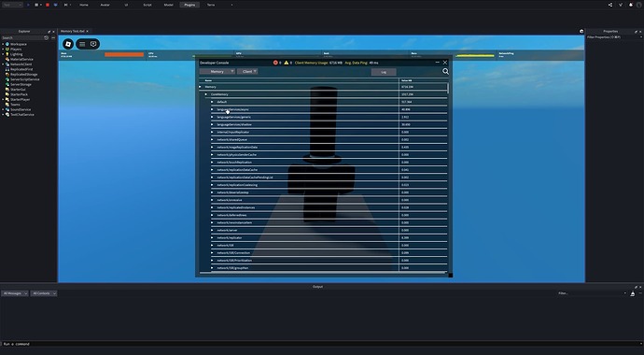The image size is (644, 355).
Task: Open the All Contexts dropdown in Output
Action: pyautogui.click(x=44, y=293)
